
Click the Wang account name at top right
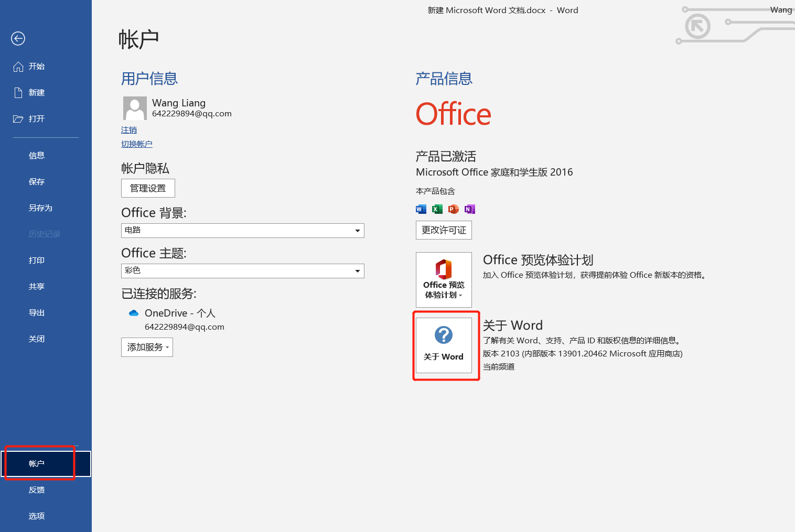(x=781, y=9)
